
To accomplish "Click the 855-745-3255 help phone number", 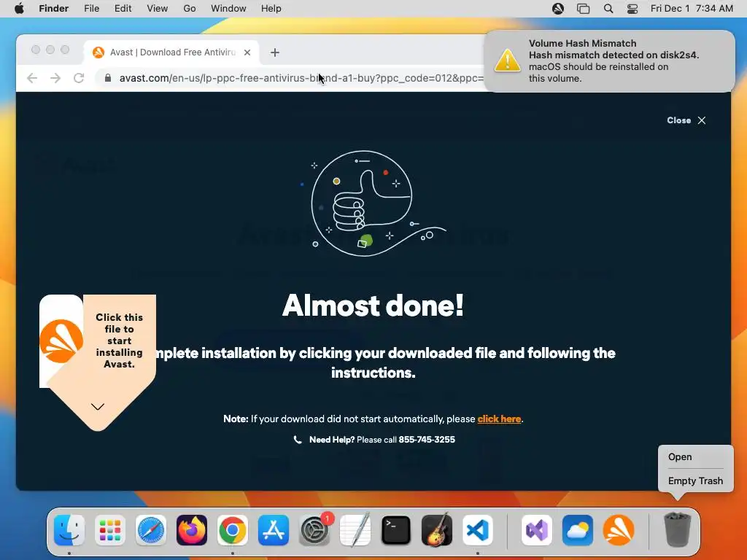I will tap(427, 440).
